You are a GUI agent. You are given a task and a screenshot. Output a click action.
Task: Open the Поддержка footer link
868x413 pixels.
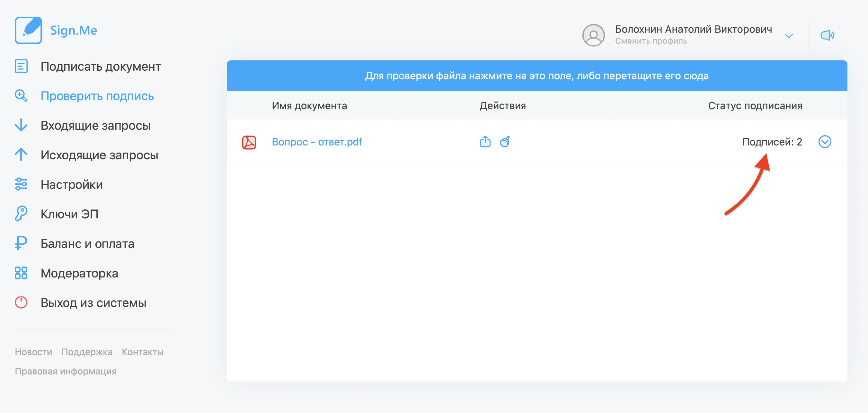pyautogui.click(x=87, y=352)
